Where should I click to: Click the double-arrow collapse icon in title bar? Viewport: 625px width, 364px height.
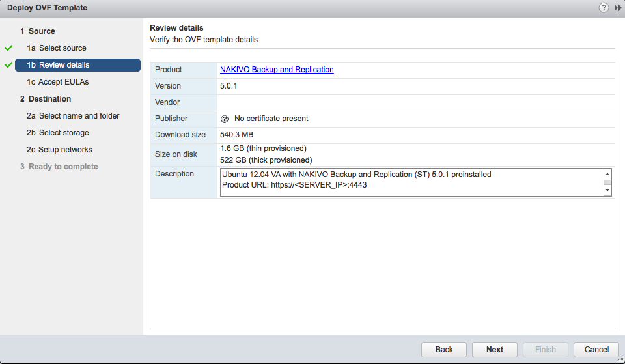pos(618,8)
